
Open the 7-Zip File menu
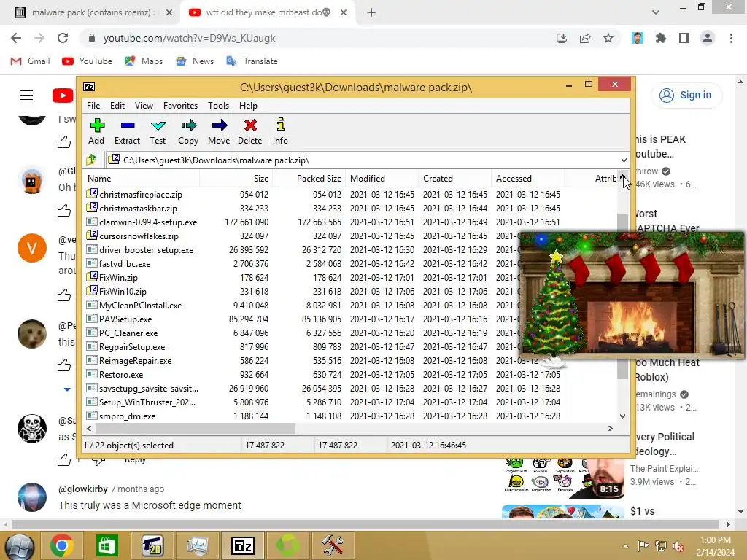[x=93, y=106]
